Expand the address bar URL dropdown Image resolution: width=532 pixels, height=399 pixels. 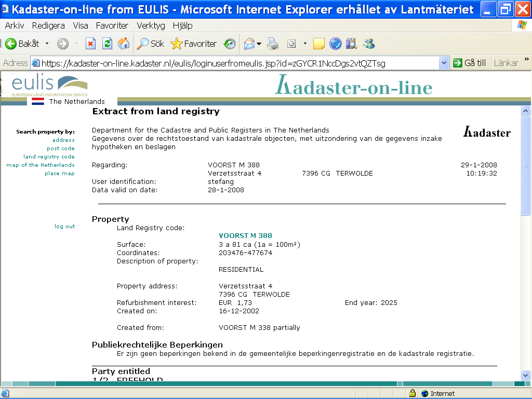[444, 63]
